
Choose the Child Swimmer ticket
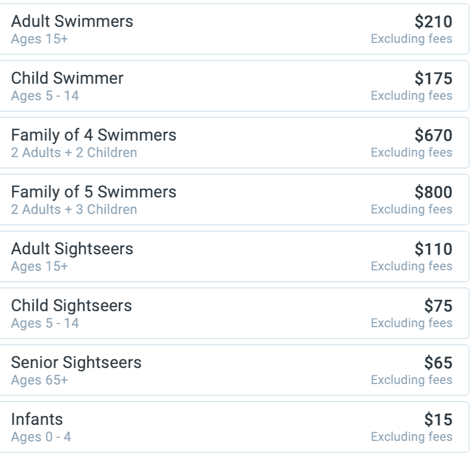point(67,79)
